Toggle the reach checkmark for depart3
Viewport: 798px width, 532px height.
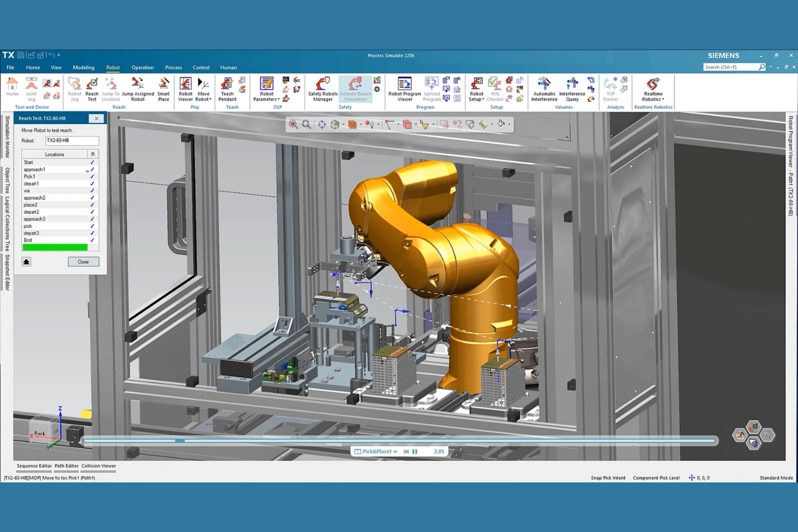(x=92, y=233)
